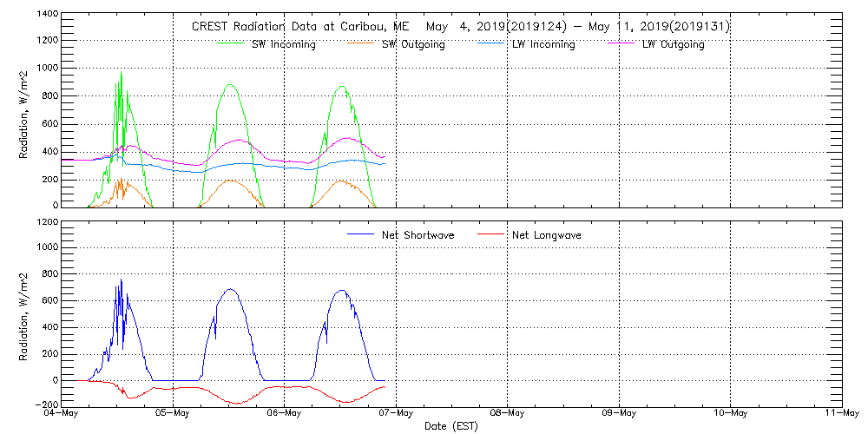Screen dimensions: 868x434
Task: Select the 10-May date tick label
Action: click(x=730, y=413)
